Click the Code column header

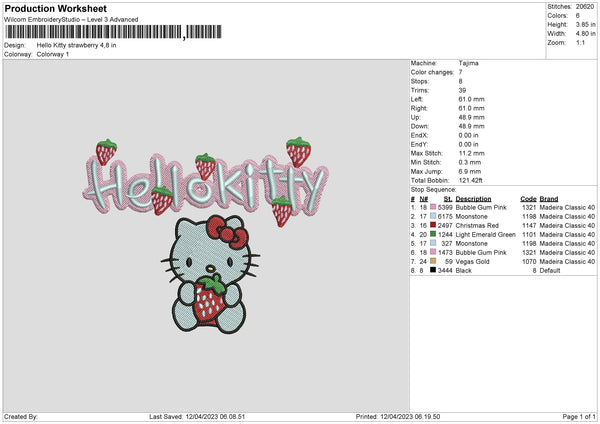click(528, 199)
